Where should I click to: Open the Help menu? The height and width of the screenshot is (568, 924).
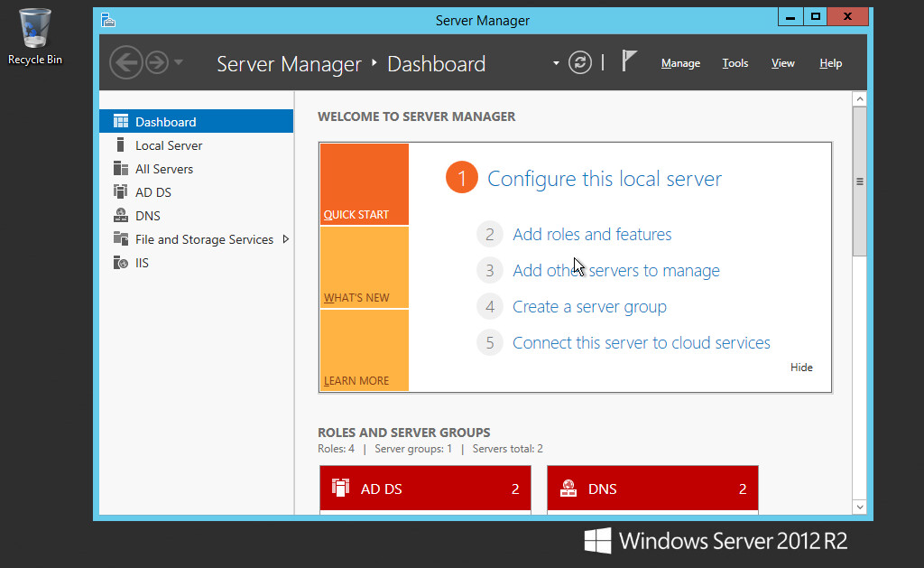(830, 63)
